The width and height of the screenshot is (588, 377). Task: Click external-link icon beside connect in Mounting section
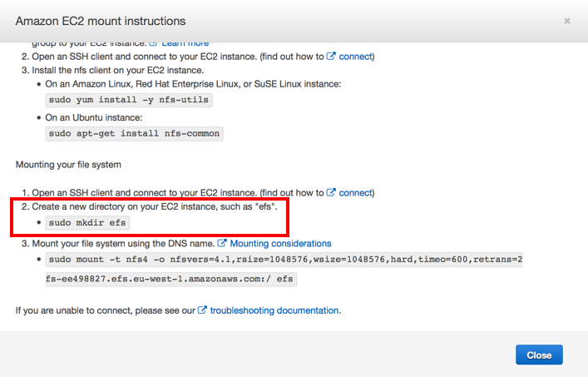click(x=332, y=192)
